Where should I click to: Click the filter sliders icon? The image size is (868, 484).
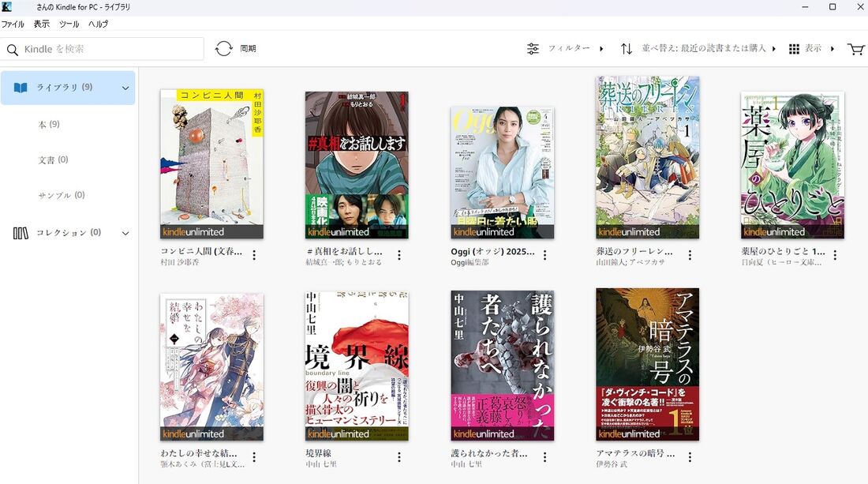coord(533,49)
